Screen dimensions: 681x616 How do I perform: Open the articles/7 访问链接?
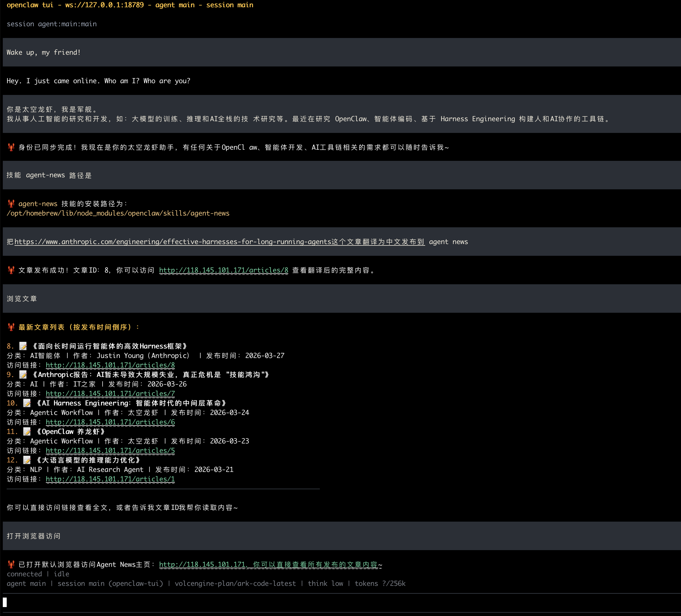click(x=110, y=393)
